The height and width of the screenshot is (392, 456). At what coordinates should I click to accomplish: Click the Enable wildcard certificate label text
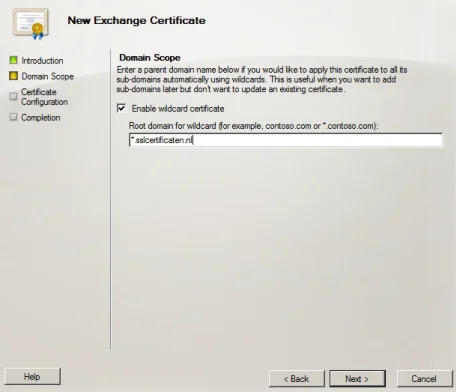pos(178,109)
